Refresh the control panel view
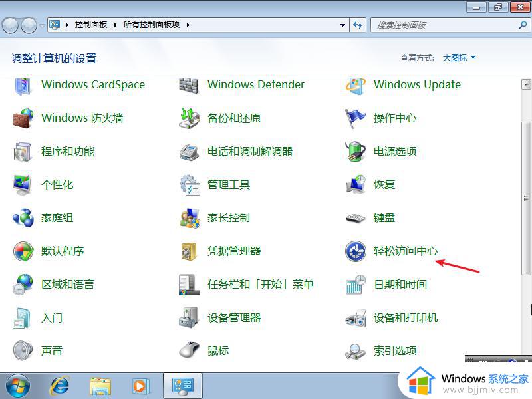This screenshot has height=399, width=532. tap(358, 25)
